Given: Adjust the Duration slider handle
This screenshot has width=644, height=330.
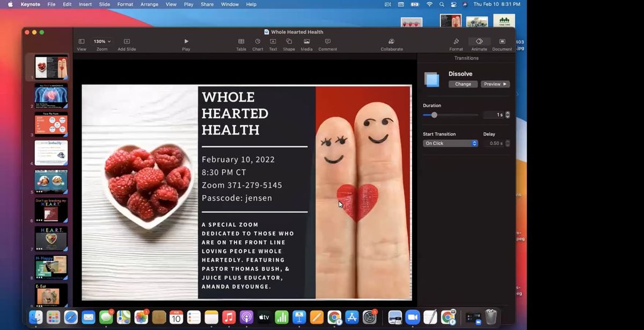Looking at the screenshot, I should [434, 115].
